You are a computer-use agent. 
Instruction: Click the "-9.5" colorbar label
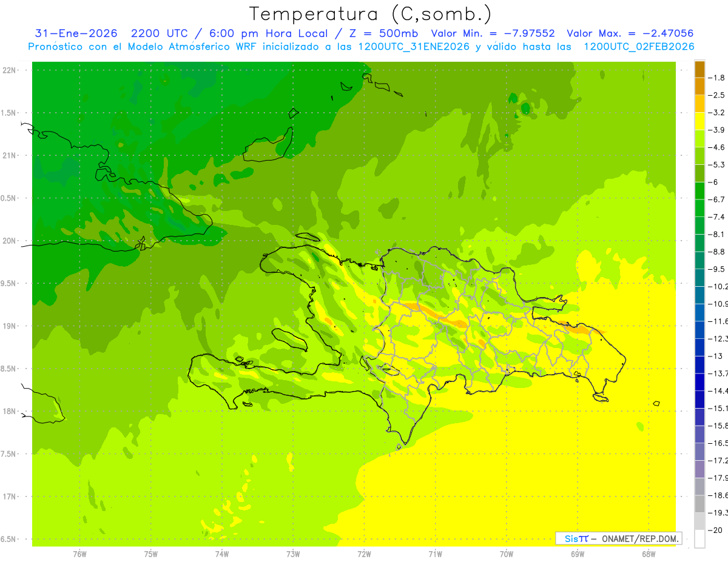(x=716, y=269)
